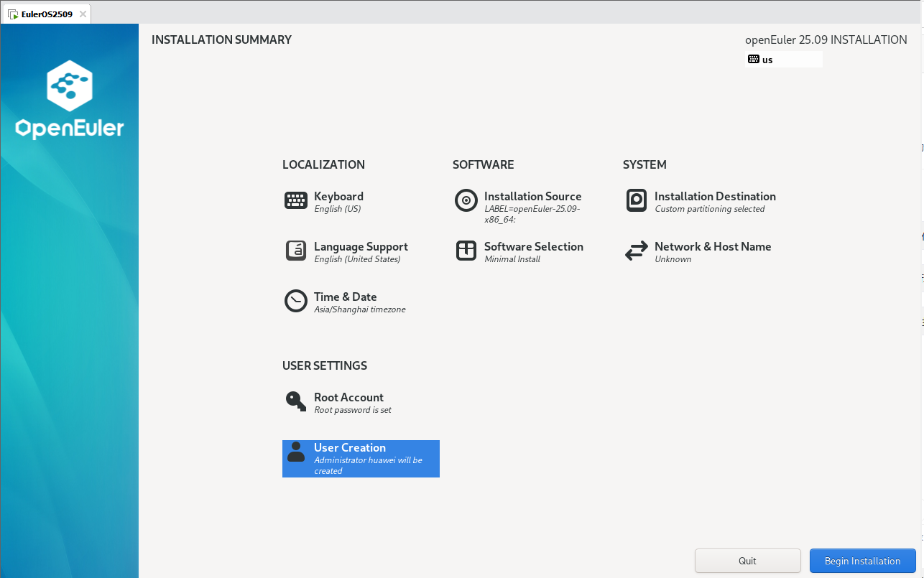Click 'LABEL=openEuler-25.09-x86_64:' source text

[532, 214]
